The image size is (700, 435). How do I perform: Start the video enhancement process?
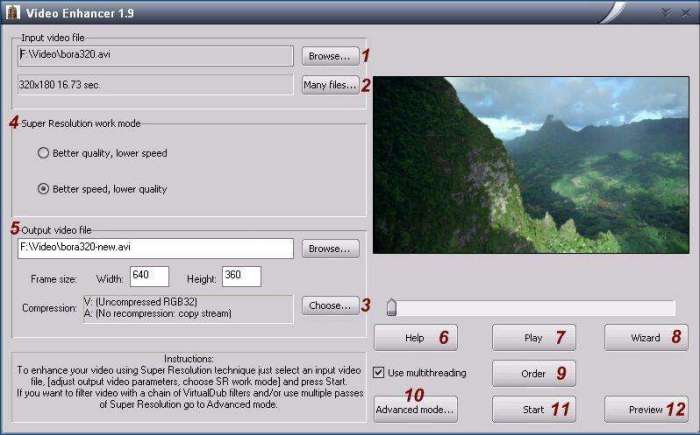point(534,409)
